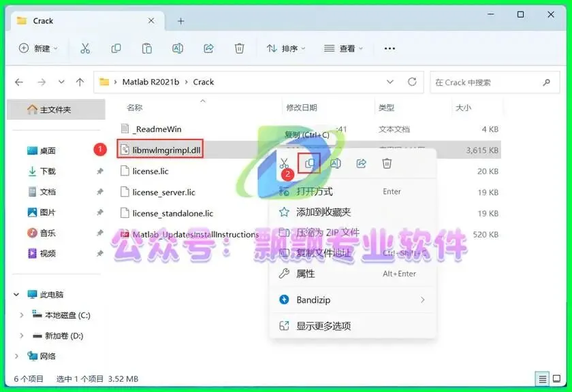Switch to details view status bar icon
The height and width of the screenshot is (392, 572).
point(543,379)
